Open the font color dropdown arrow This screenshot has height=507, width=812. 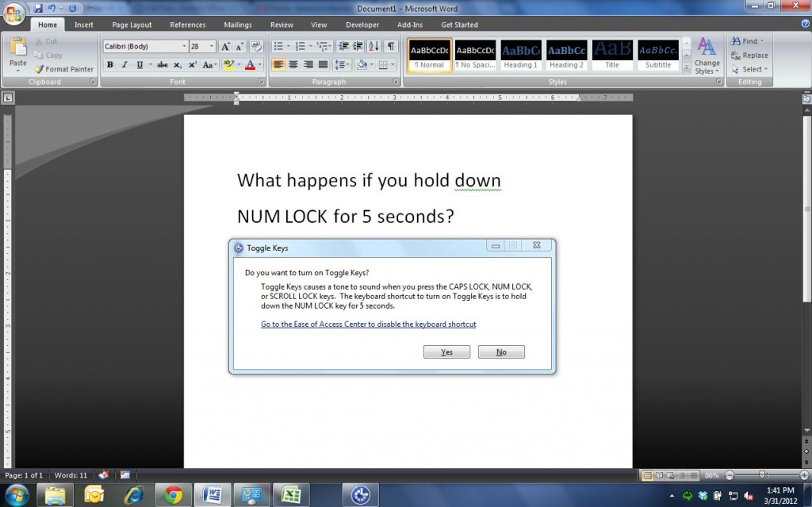point(259,65)
